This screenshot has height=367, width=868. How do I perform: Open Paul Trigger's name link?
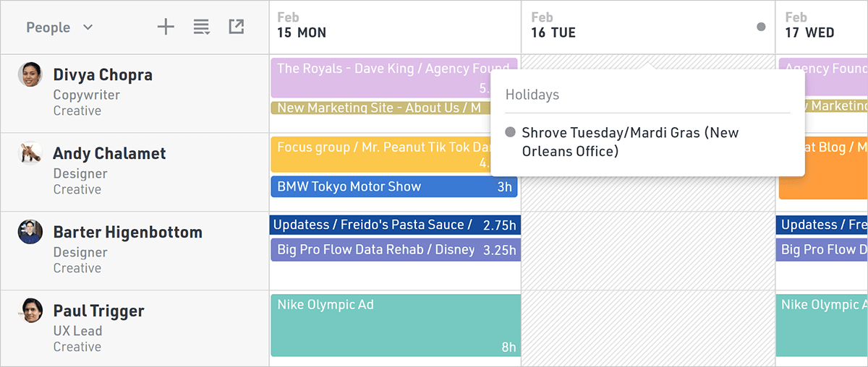point(98,311)
